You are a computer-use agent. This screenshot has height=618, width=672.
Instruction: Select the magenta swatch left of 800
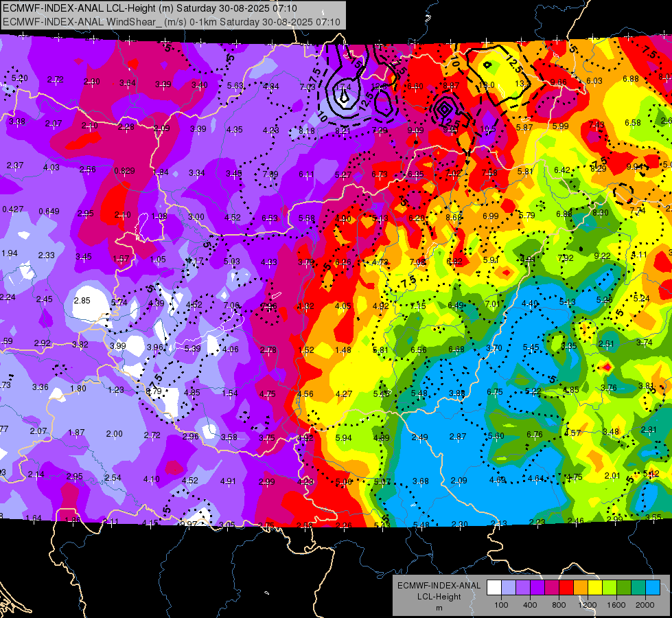pos(552,588)
